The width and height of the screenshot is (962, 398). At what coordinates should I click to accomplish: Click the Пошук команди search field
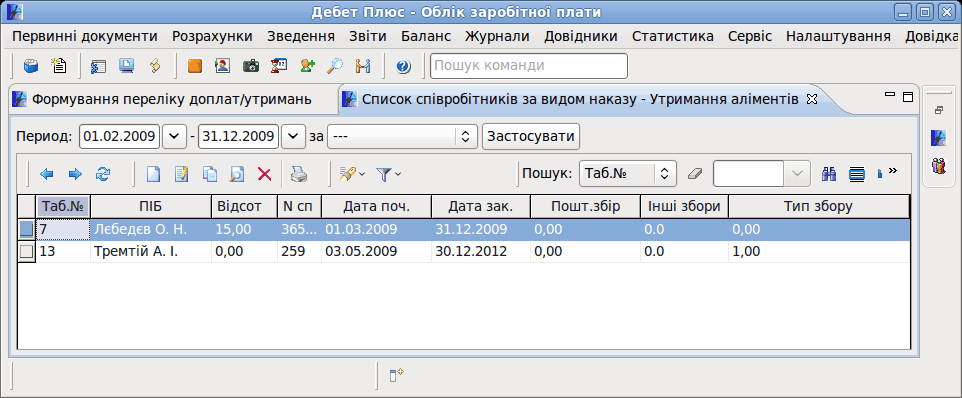pos(529,66)
